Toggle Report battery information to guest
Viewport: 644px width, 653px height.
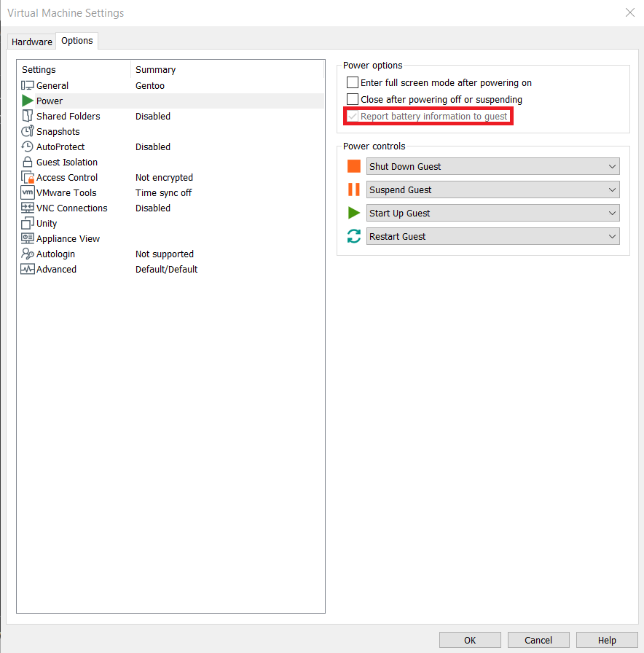tap(353, 116)
